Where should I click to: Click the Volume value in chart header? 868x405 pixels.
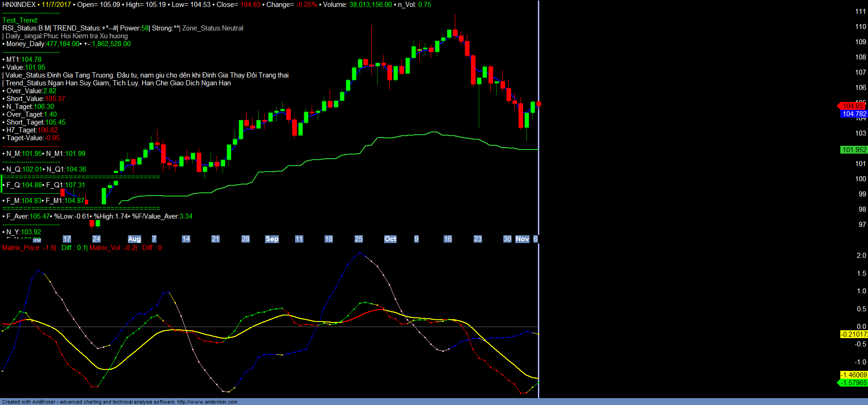[370, 5]
